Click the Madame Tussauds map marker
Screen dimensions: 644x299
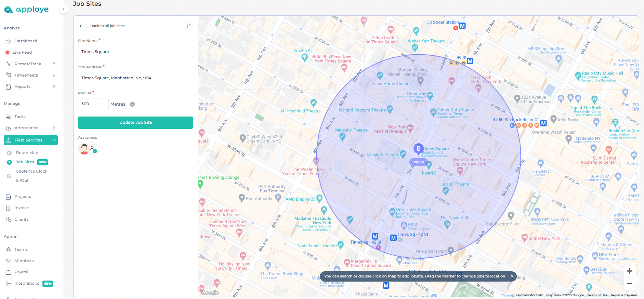(324, 210)
